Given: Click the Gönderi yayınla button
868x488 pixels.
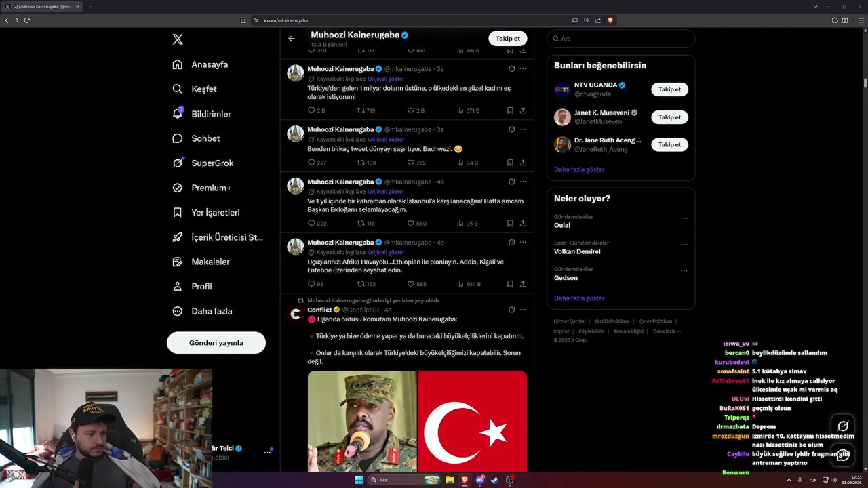Looking at the screenshot, I should tap(216, 342).
